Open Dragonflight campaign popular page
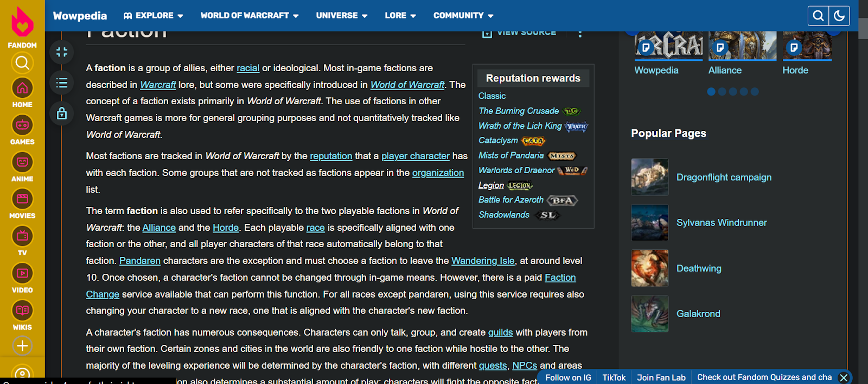 724,177
